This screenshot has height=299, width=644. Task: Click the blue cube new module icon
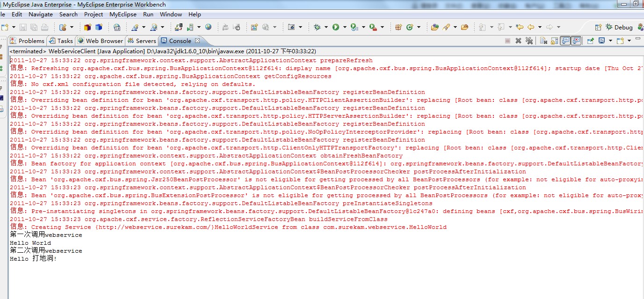click(99, 27)
